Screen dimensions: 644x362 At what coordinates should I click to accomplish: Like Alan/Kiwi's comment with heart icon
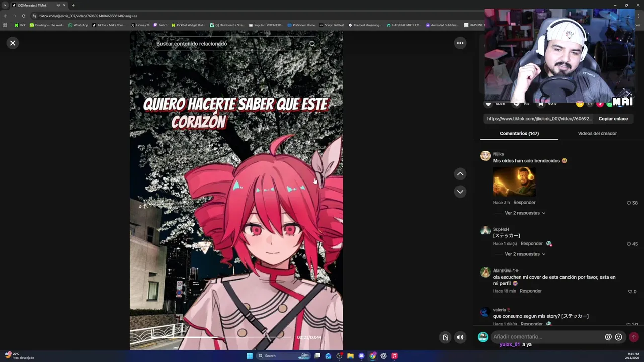coord(630,292)
